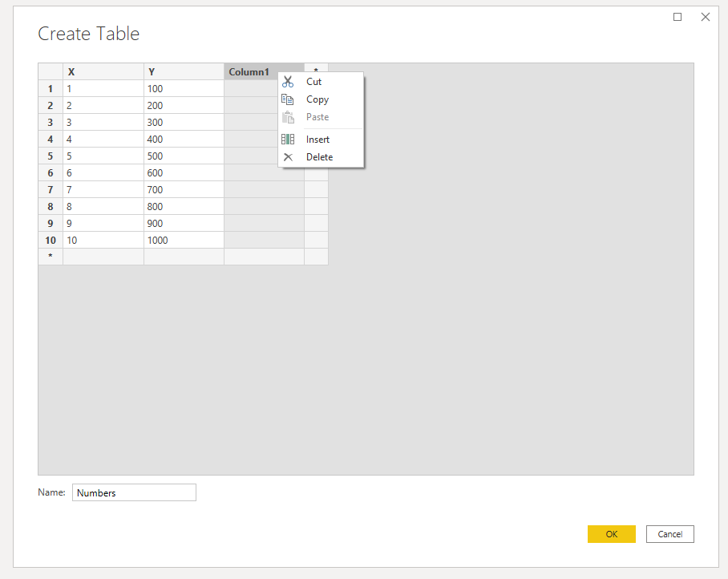
Task: Click the Delete X icon
Action: (x=288, y=157)
